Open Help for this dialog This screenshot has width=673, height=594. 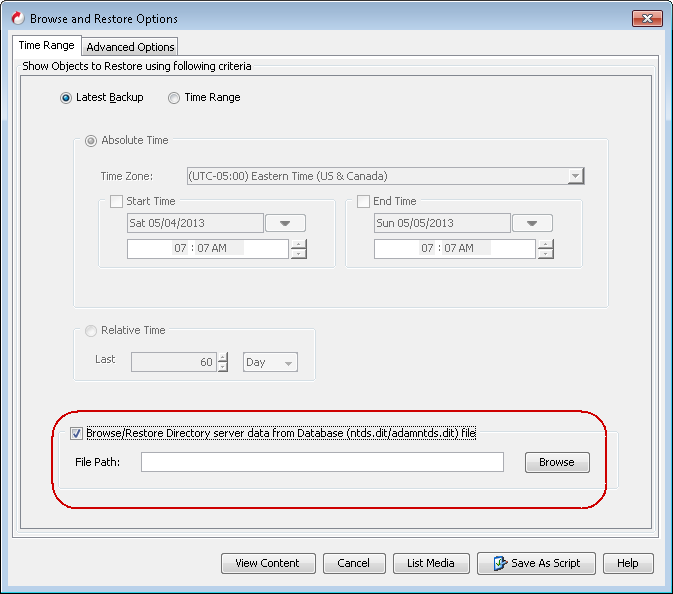pyautogui.click(x=627, y=563)
